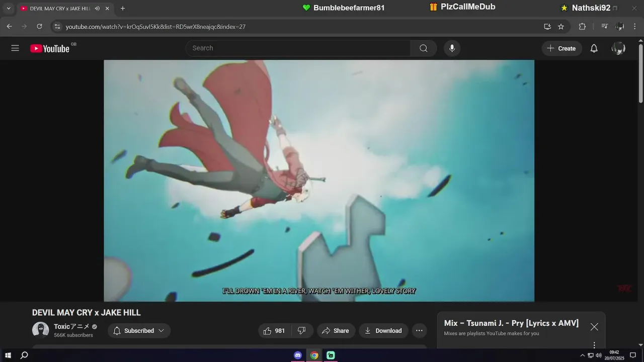Click the 566K subscribers text
This screenshot has height=362, width=644.
pos(73,335)
